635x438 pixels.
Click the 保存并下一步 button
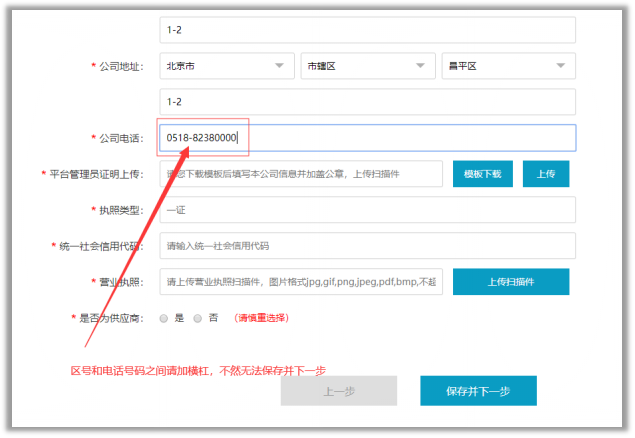[x=478, y=391]
